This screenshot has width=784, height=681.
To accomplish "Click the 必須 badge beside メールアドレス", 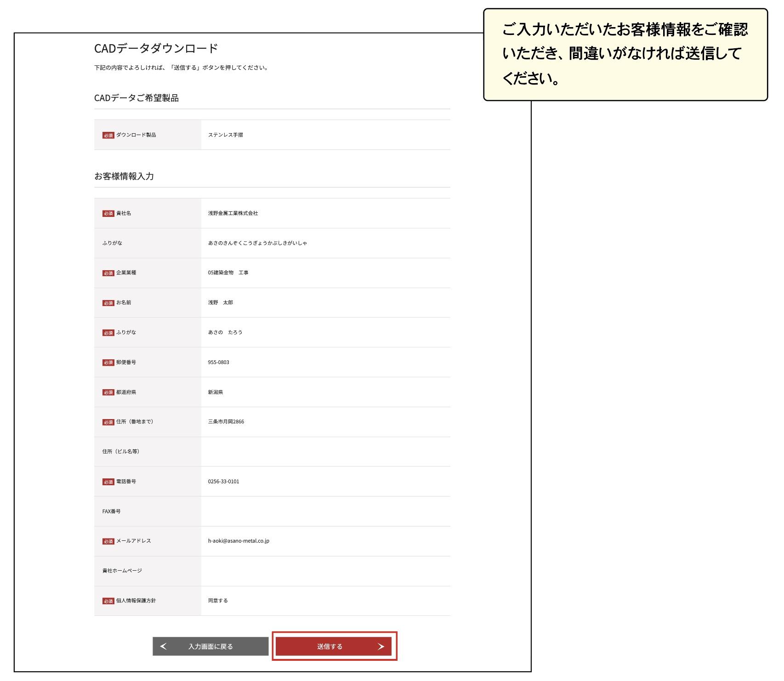I will point(108,541).
